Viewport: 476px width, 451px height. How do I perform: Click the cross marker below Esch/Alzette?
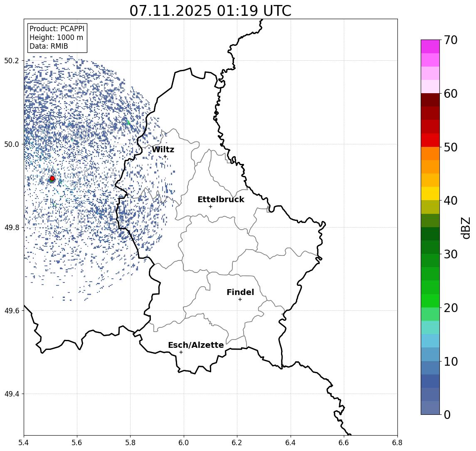181,352
